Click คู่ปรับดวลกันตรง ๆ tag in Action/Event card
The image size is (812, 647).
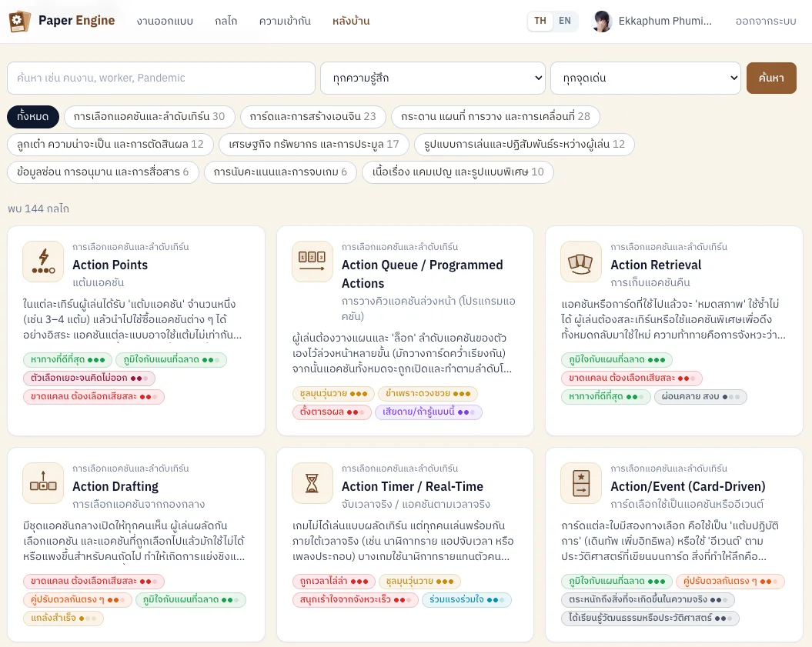click(x=730, y=582)
